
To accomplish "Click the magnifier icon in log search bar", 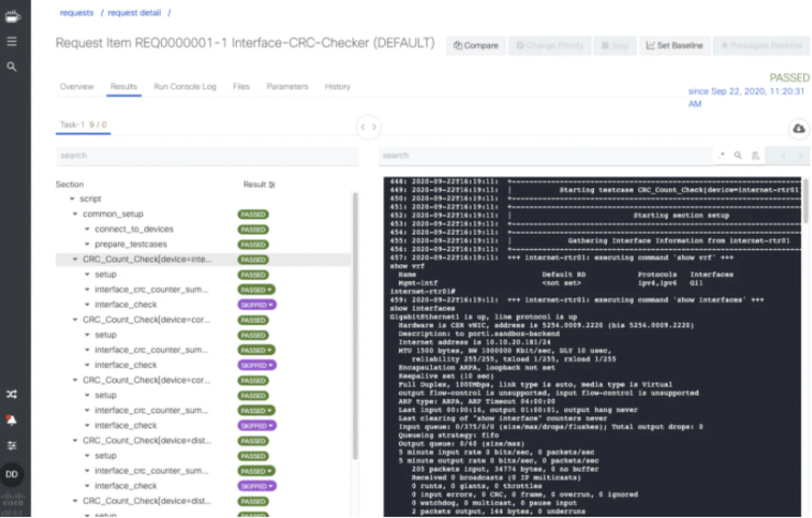I will pyautogui.click(x=738, y=156).
